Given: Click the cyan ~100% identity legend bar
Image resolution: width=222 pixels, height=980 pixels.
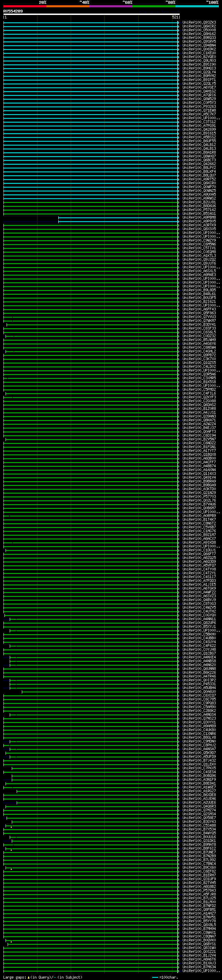Looking at the screenshot, I should click(197, 6).
